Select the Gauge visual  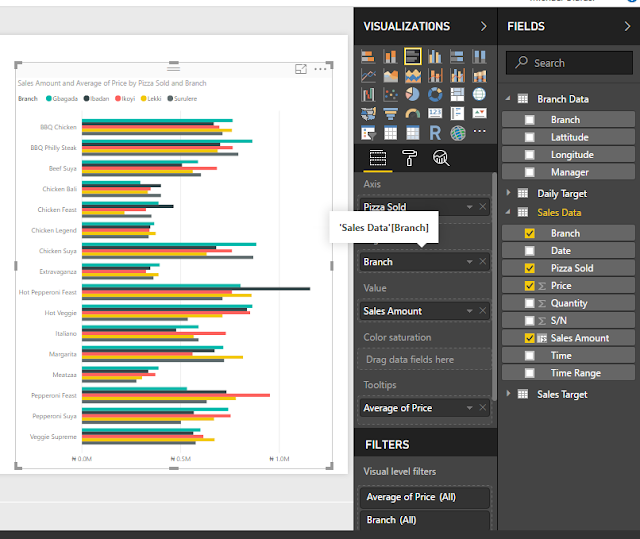coord(413,113)
